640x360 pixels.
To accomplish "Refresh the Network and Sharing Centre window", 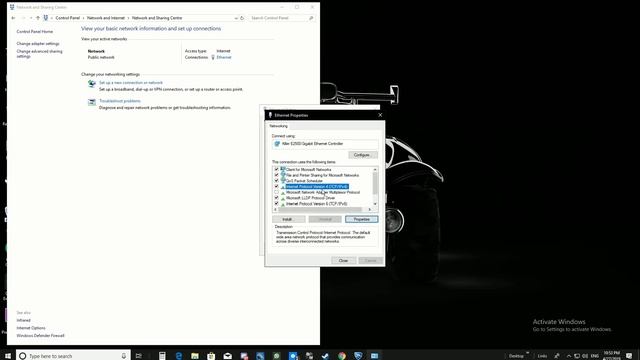I will [242, 18].
